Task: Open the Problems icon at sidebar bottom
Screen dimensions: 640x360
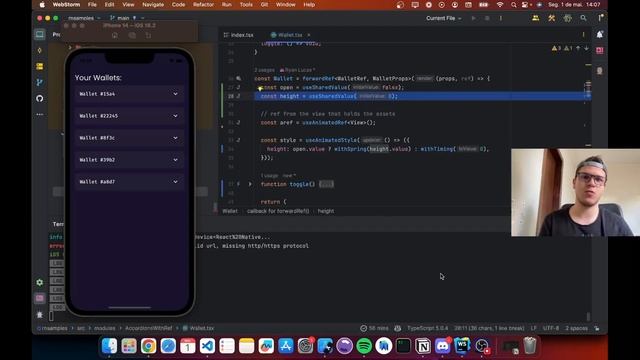Action: pyautogui.click(x=40, y=315)
